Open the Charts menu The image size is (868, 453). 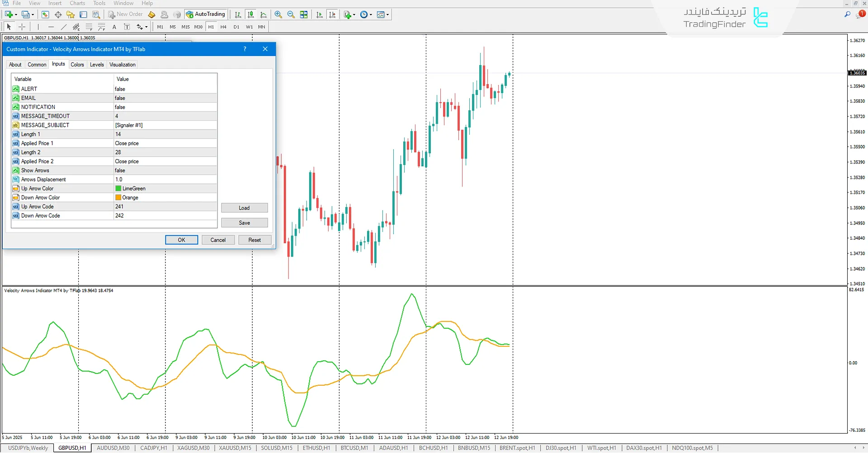(x=77, y=3)
